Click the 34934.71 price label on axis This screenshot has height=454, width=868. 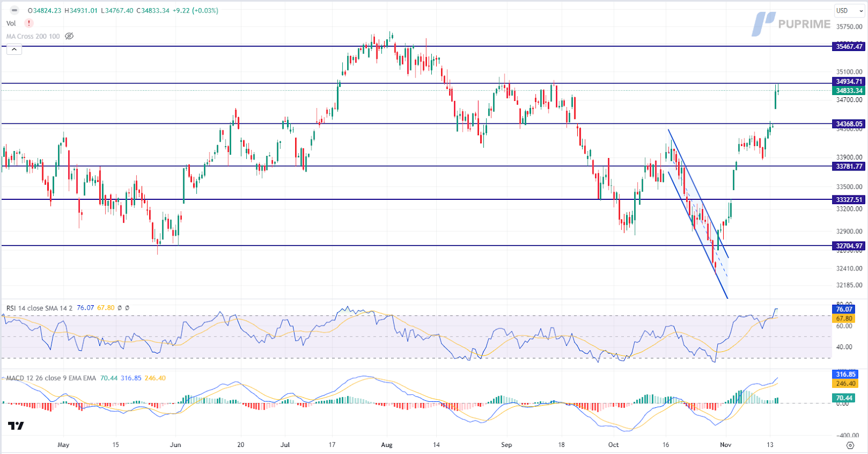click(848, 81)
